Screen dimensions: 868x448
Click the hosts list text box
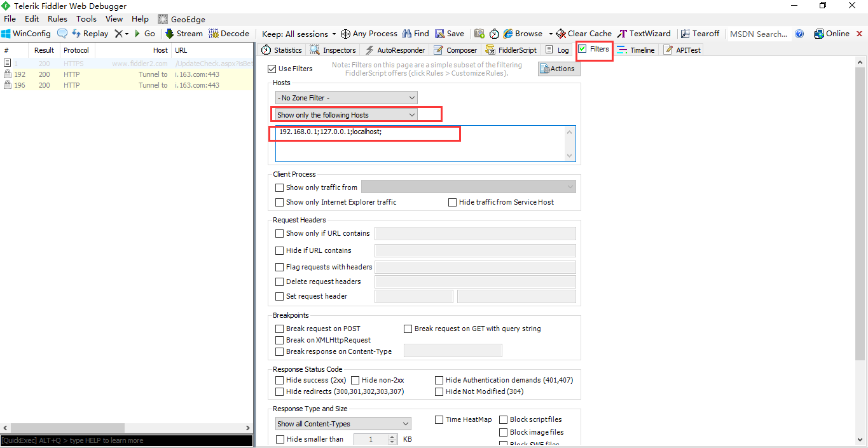click(x=425, y=144)
